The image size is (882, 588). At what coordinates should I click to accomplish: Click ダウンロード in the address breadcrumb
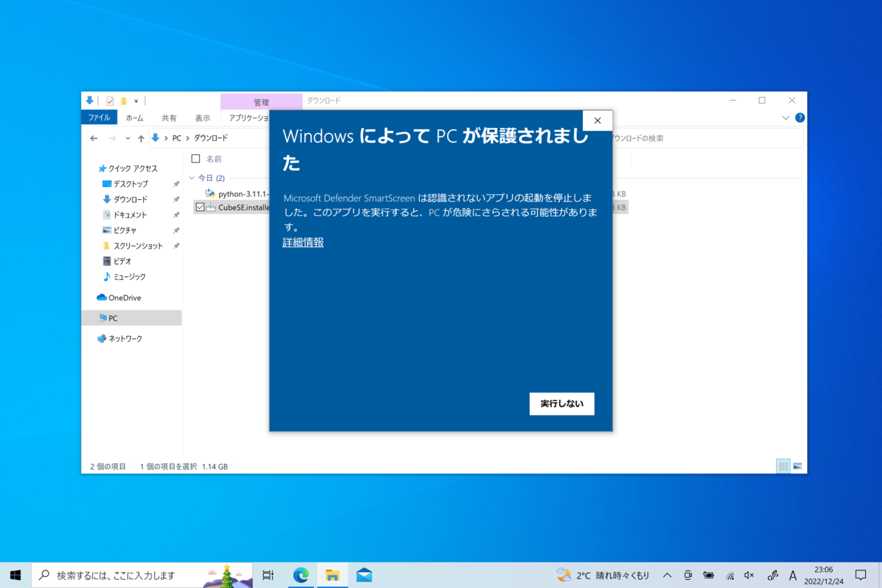tap(211, 138)
